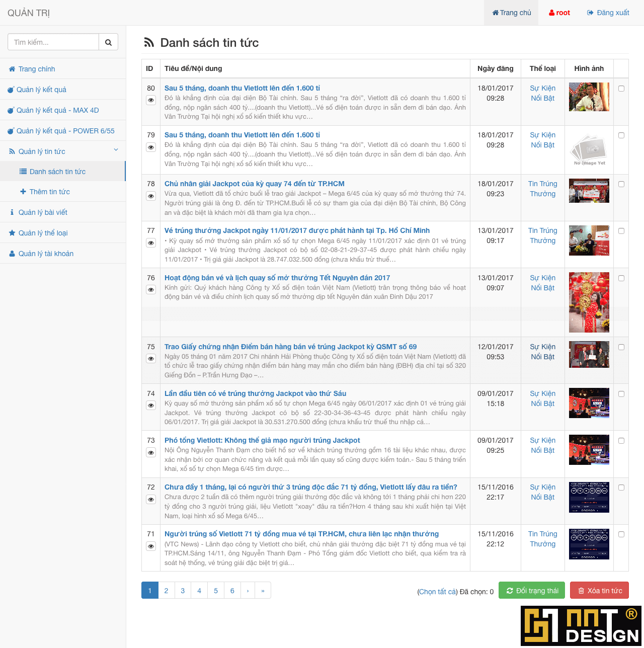644x648 pixels.
Task: Open thumbnail image of news ID 72
Action: point(589,497)
